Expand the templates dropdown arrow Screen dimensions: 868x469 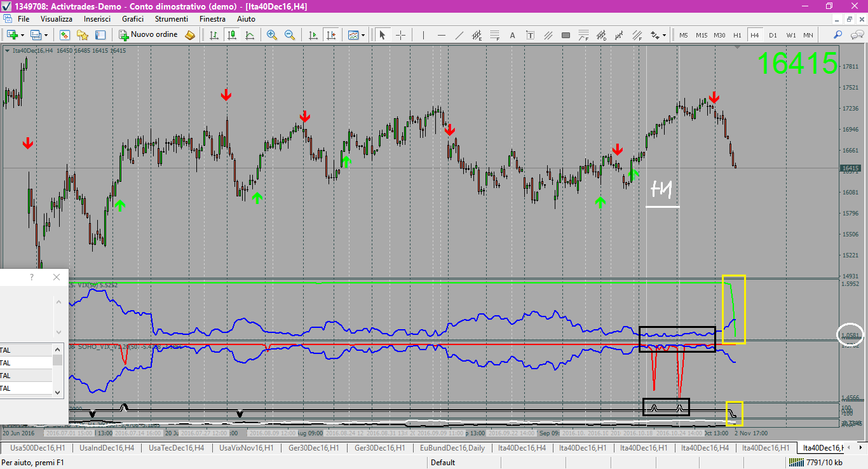[x=363, y=35]
